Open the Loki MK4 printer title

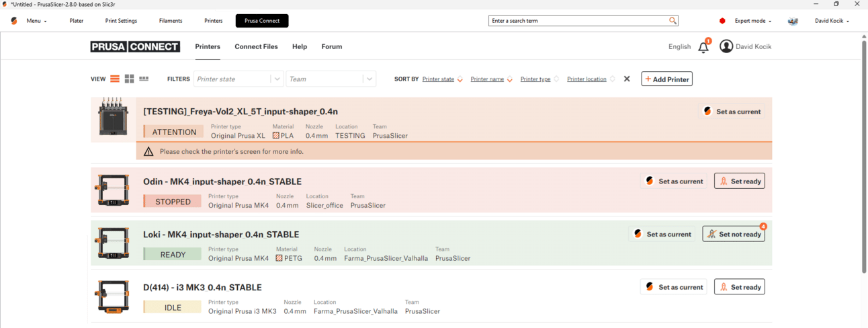[221, 235]
